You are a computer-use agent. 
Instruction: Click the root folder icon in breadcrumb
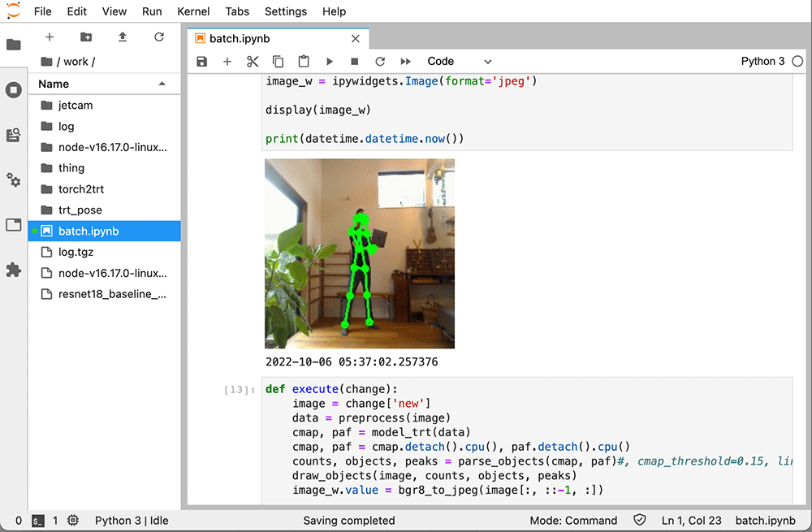click(x=46, y=62)
